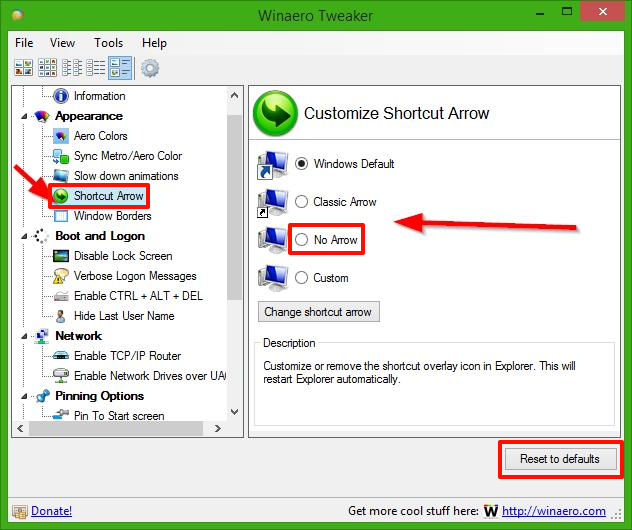Viewport: 632px width, 530px height.
Task: Click the tree's scroll down arrow
Action: 235,412
